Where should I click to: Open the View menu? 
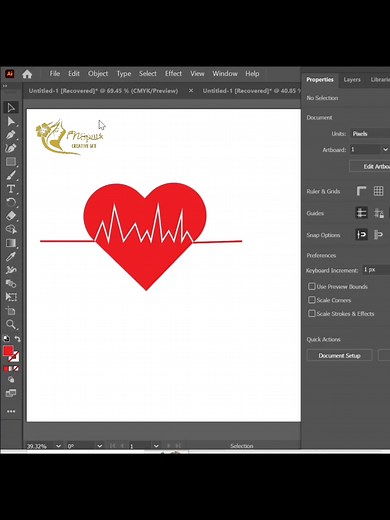[197, 74]
